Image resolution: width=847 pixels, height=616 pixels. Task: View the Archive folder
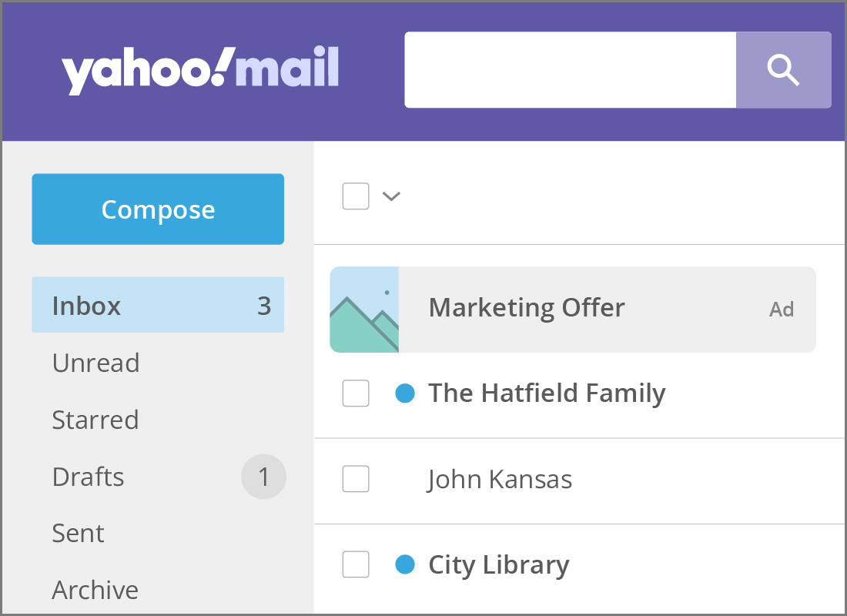click(95, 590)
